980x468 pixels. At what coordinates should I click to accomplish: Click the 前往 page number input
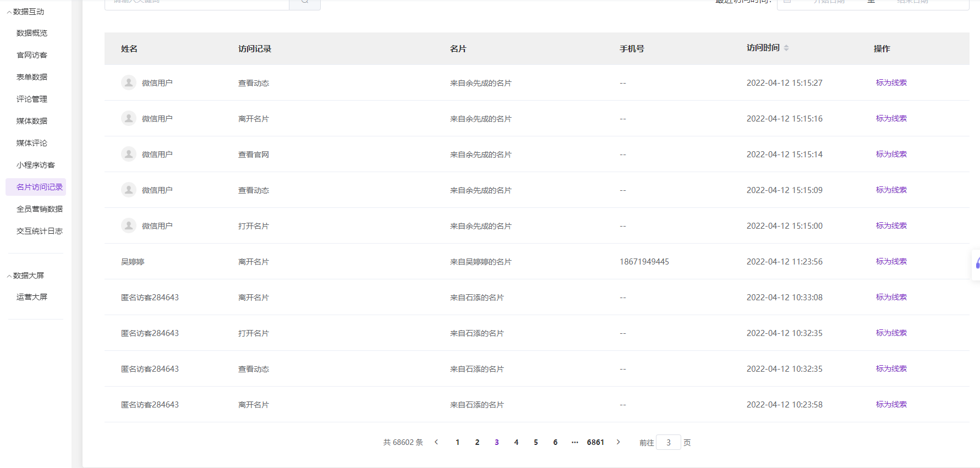pos(669,442)
